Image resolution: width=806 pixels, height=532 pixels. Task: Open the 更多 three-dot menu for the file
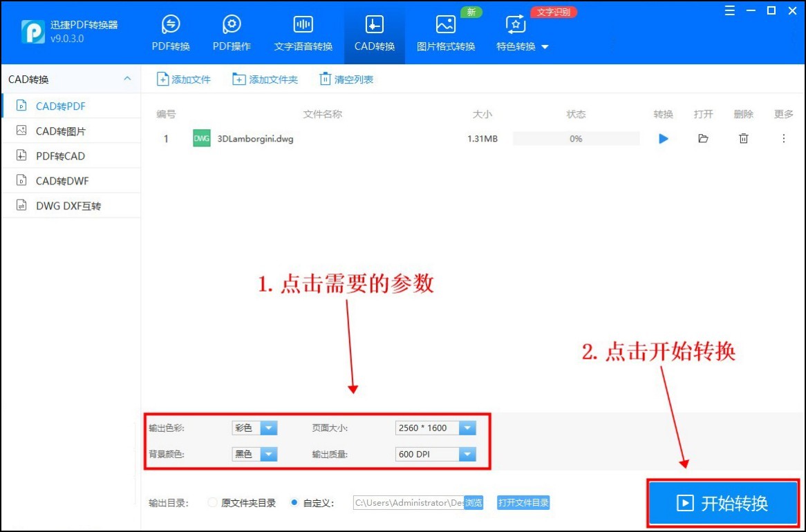(x=783, y=138)
